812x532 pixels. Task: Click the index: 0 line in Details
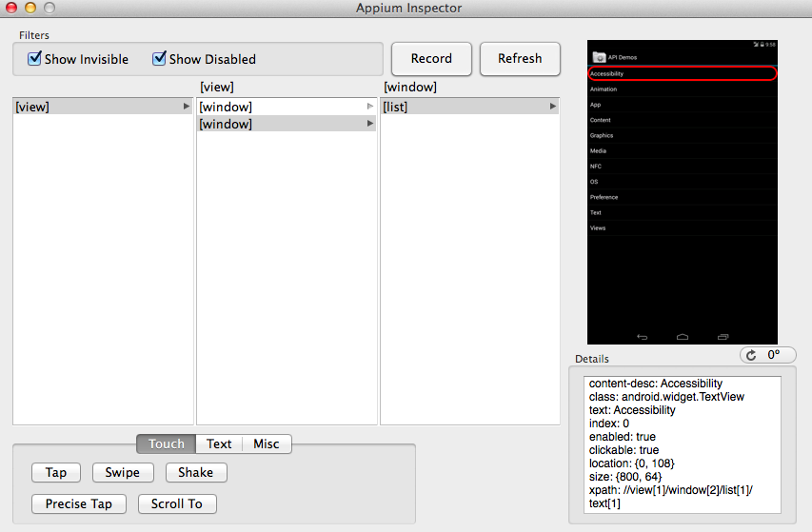tap(609, 424)
